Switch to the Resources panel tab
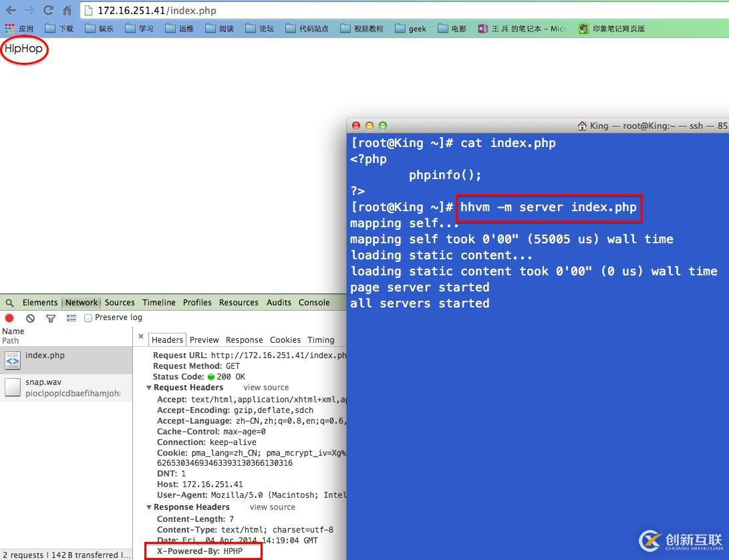729x560 pixels. pyautogui.click(x=239, y=303)
